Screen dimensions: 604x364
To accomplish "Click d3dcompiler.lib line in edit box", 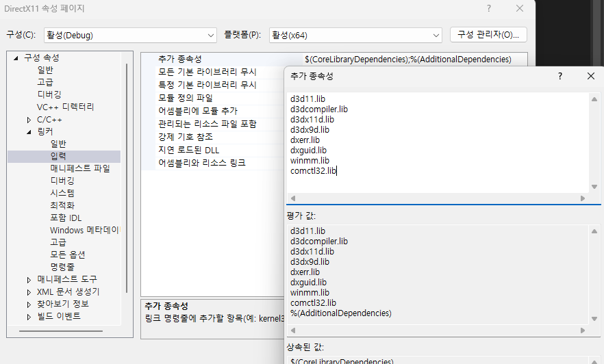I will tap(319, 109).
